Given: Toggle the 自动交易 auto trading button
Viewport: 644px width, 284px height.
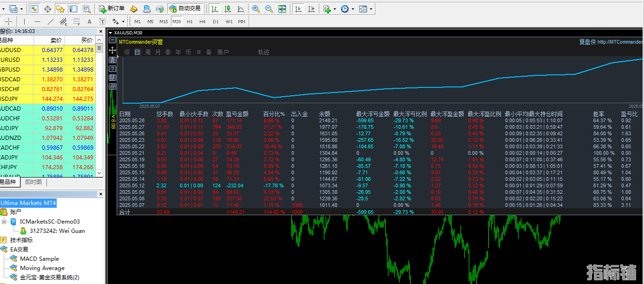Looking at the screenshot, I should (185, 8).
